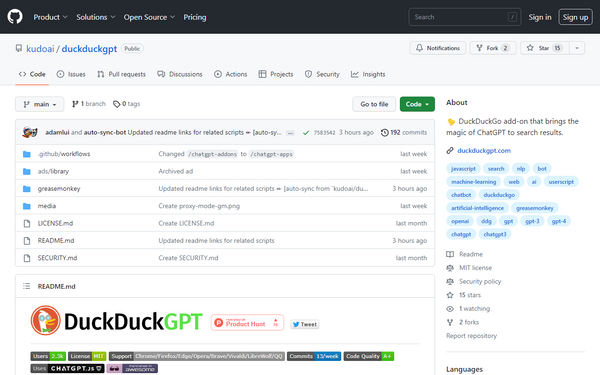The height and width of the screenshot is (375, 600).
Task: Open the .github/workflows folder
Action: click(64, 154)
